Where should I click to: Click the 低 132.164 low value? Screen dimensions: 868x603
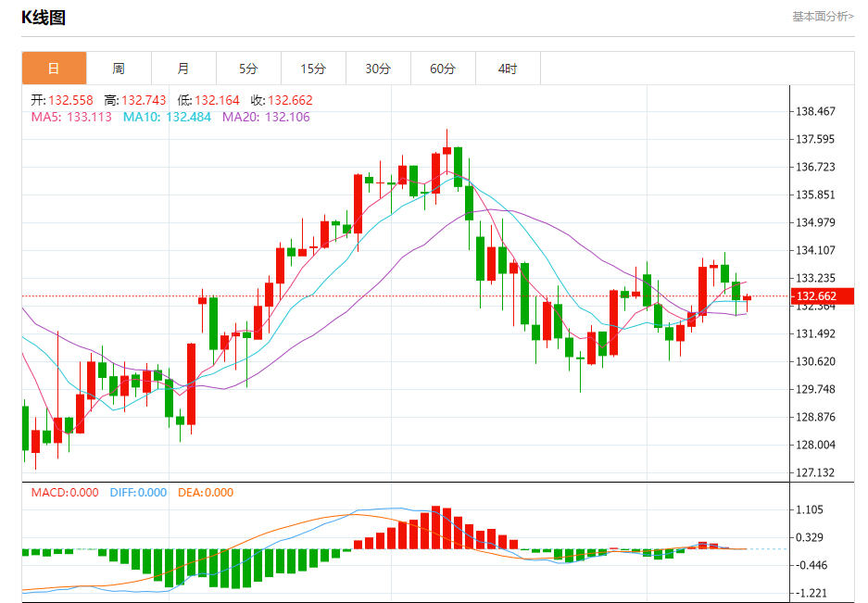coord(208,100)
